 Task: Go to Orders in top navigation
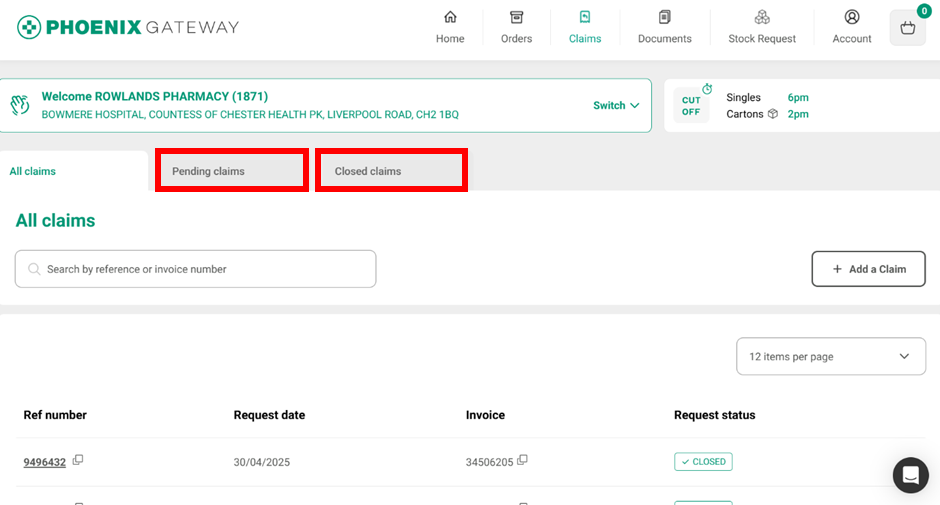(x=516, y=27)
